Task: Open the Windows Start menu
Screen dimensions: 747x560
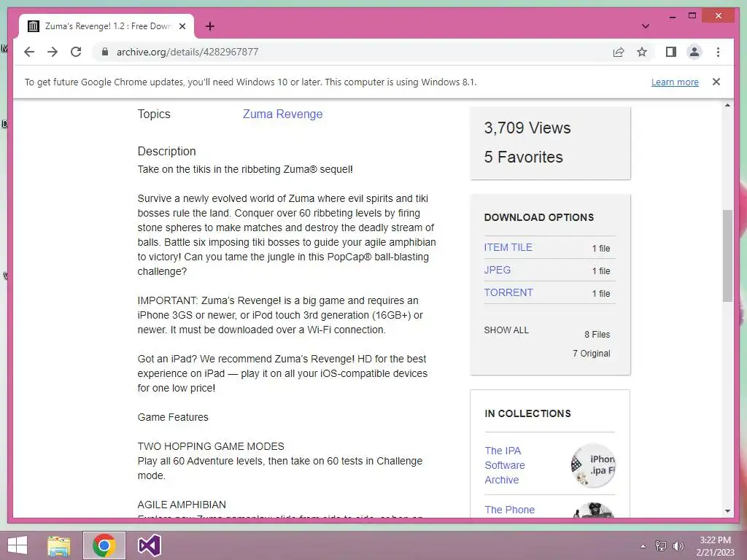Action: coord(18,545)
